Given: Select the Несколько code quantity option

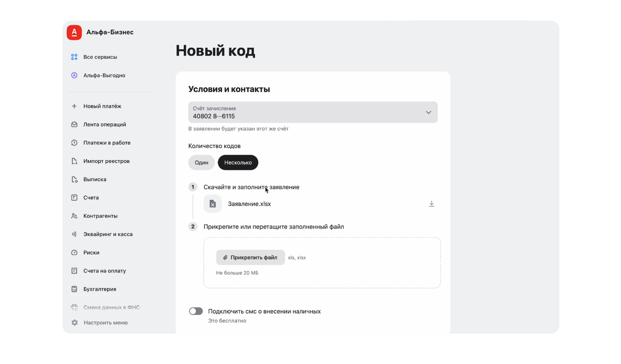Looking at the screenshot, I should (x=238, y=163).
